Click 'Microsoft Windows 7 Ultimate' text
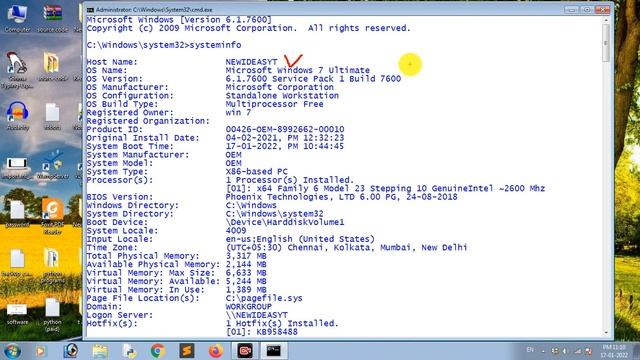The image size is (640, 360). pyautogui.click(x=298, y=70)
